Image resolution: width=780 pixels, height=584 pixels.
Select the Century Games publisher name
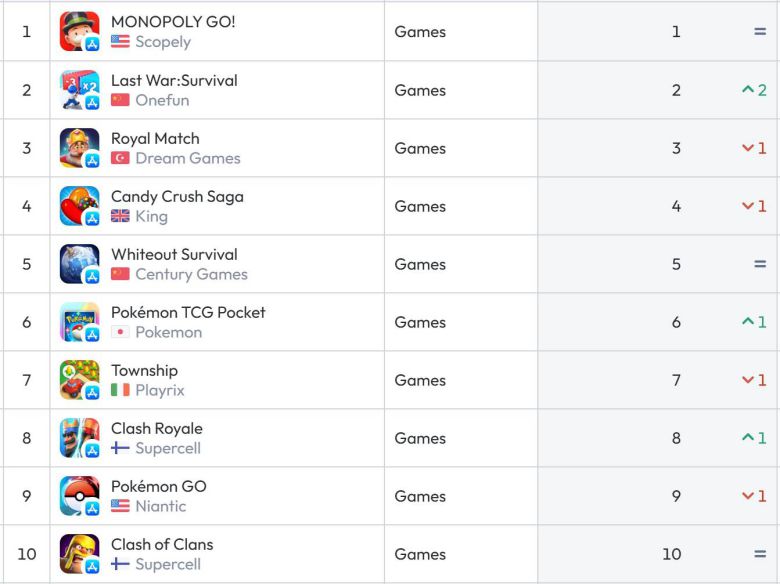pos(191,274)
